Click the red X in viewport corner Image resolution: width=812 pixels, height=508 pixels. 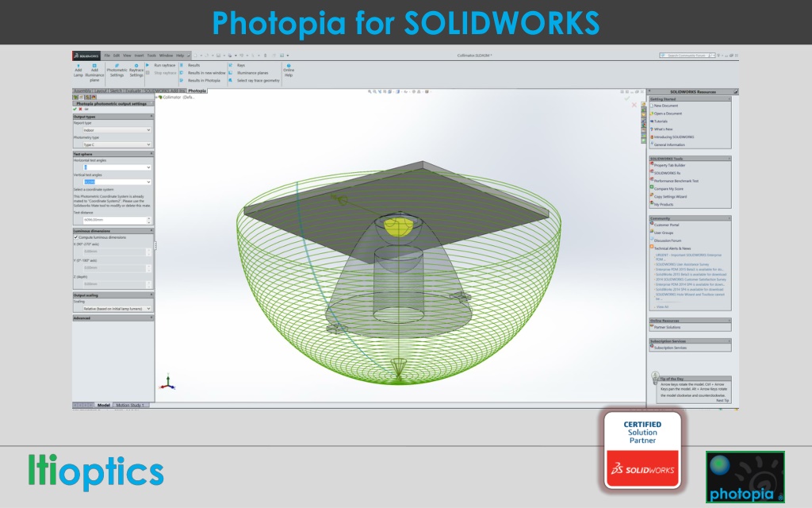[634, 105]
